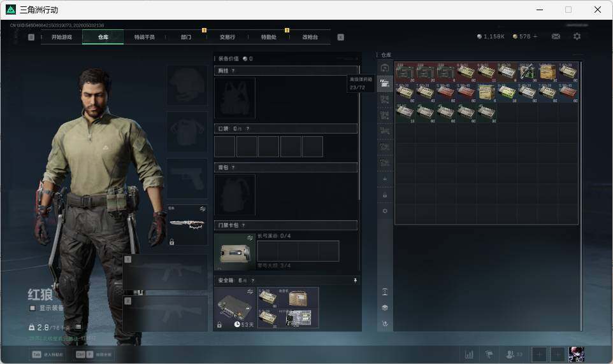Click the help icon next to 安全箱
Image resolution: width=613 pixels, height=364 pixels.
(x=252, y=281)
